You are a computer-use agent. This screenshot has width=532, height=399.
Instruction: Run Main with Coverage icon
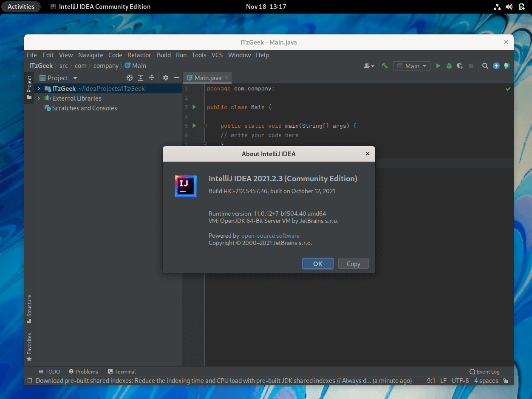pos(460,66)
